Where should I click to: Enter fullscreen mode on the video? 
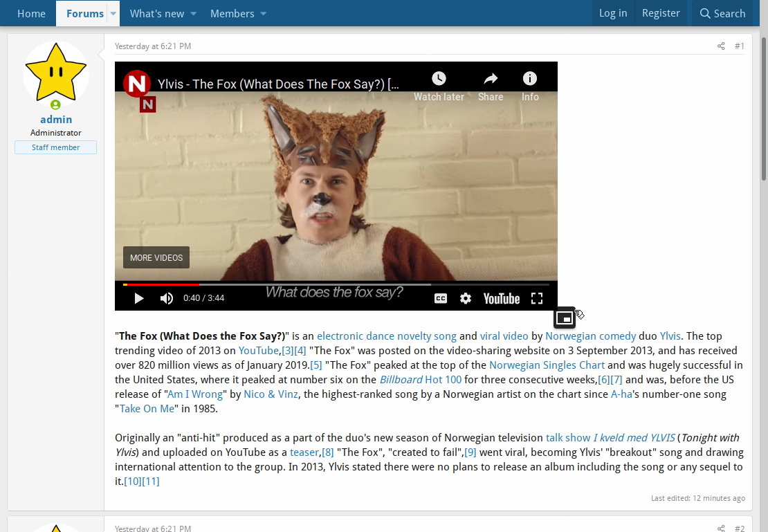[537, 298]
